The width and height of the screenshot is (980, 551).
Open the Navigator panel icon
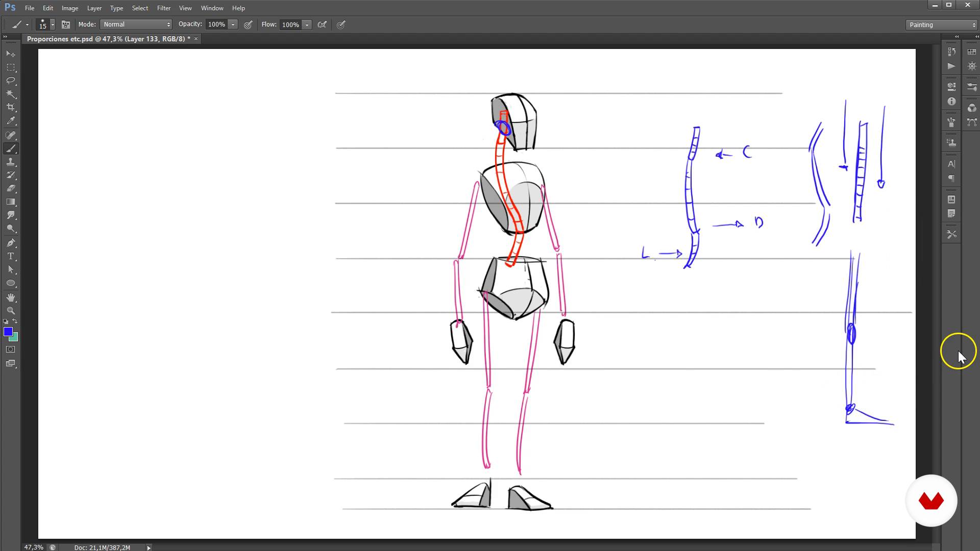tap(972, 66)
